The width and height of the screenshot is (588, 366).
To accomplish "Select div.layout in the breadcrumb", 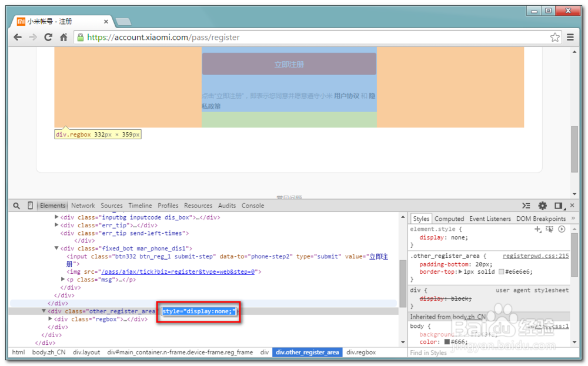I will (x=86, y=352).
